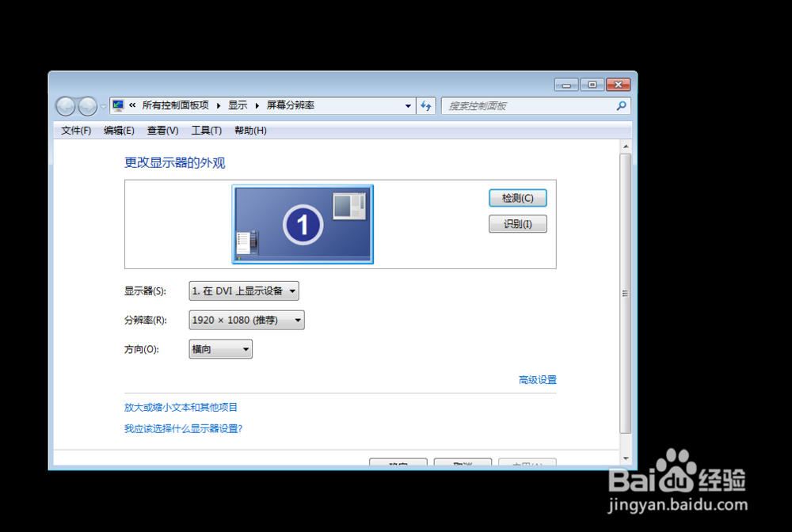The image size is (792, 532).
Task: Open the 高级设置 link
Action: click(x=538, y=380)
